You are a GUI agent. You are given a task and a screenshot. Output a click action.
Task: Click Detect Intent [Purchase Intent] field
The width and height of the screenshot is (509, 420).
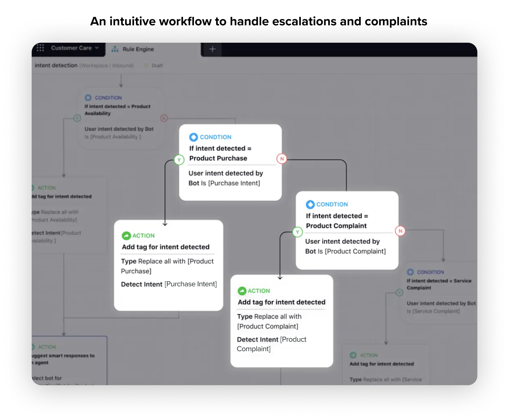pos(169,284)
